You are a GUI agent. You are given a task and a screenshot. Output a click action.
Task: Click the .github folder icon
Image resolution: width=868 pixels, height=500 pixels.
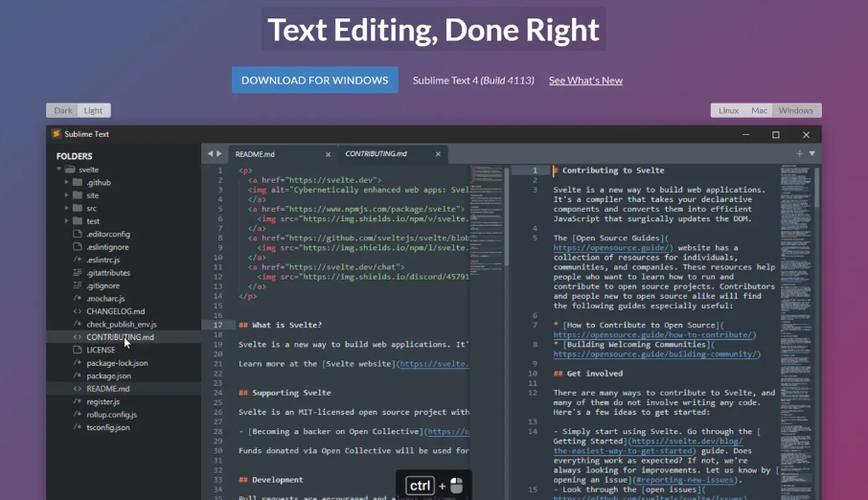(x=78, y=182)
